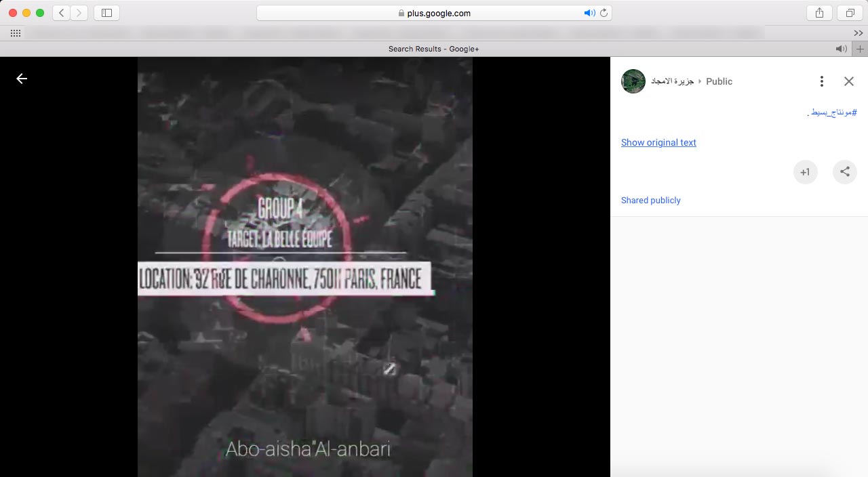868x477 pixels.
Task: Toggle the Safari sidebar
Action: click(x=106, y=13)
